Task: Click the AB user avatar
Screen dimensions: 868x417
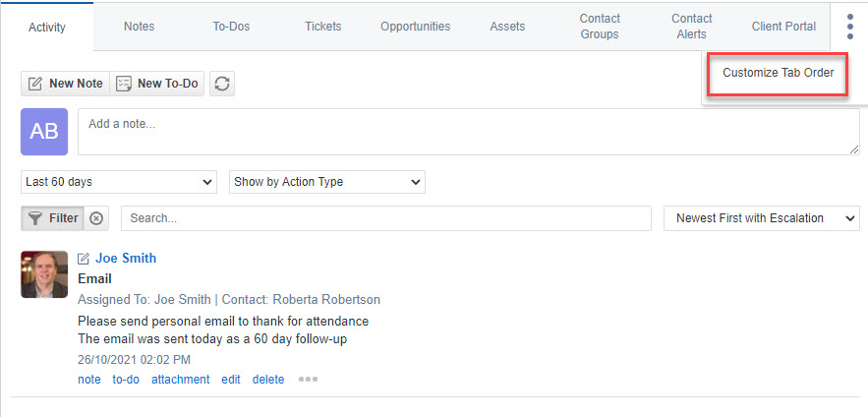Action: 44,132
